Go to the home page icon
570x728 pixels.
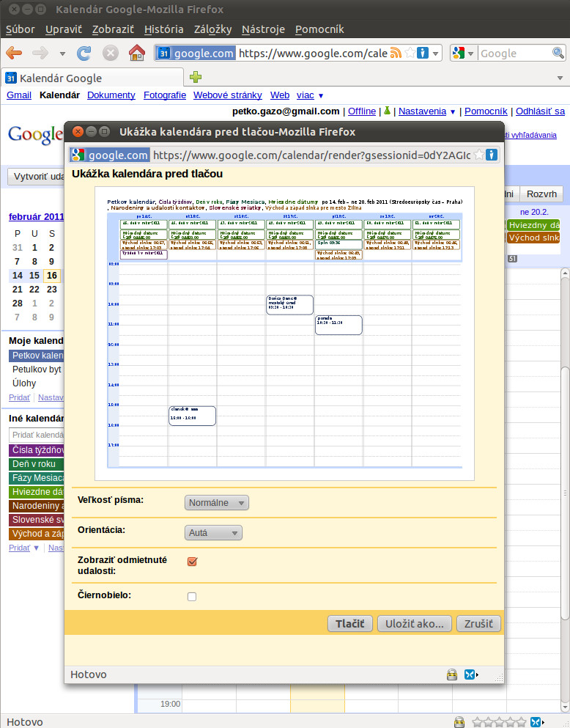pyautogui.click(x=137, y=53)
